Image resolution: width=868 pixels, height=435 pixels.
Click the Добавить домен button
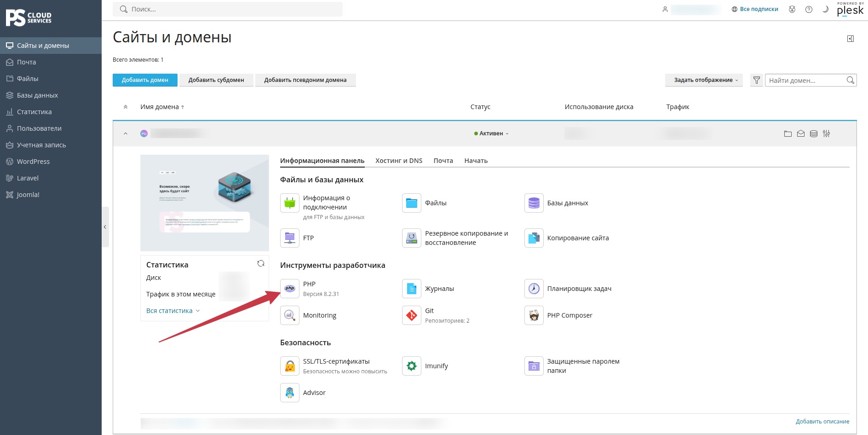145,80
